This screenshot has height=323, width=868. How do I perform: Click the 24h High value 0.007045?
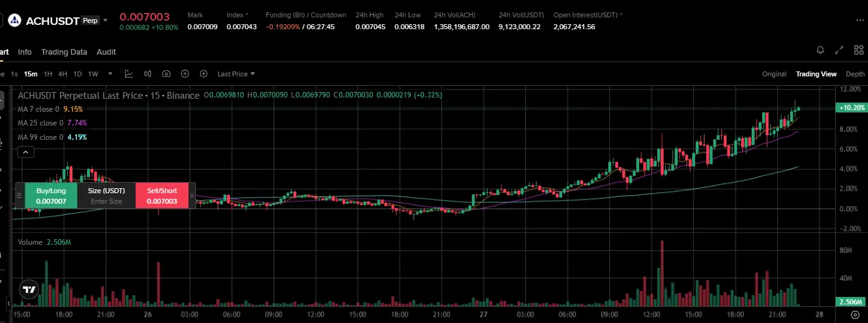[x=371, y=27]
